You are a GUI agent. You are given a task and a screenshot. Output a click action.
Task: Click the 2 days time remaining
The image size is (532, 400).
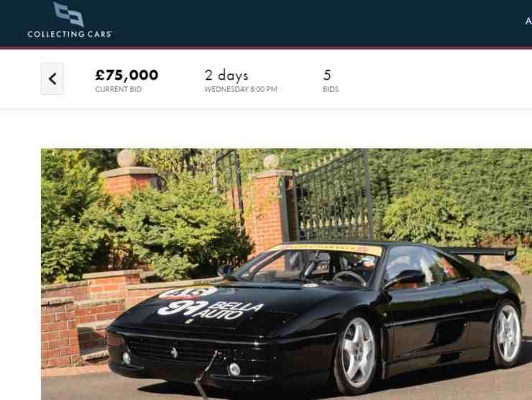tap(226, 76)
